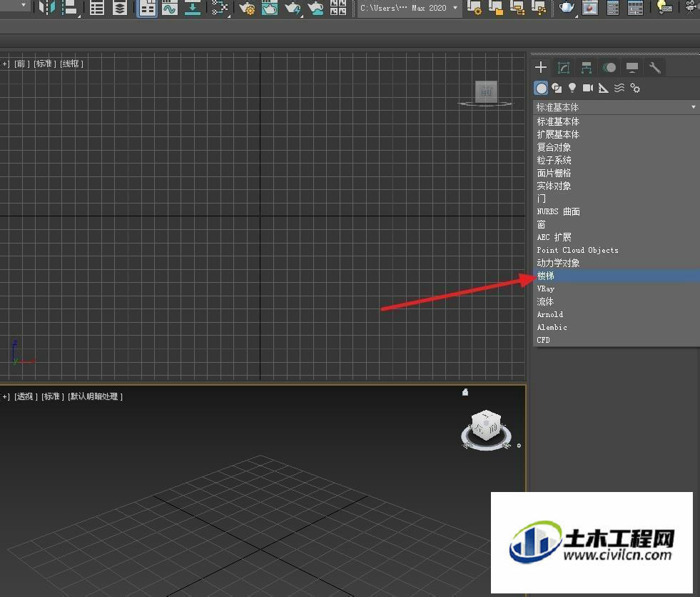Click the white teapot toolbar icon
Image resolution: width=700 pixels, height=597 pixels.
[567, 8]
